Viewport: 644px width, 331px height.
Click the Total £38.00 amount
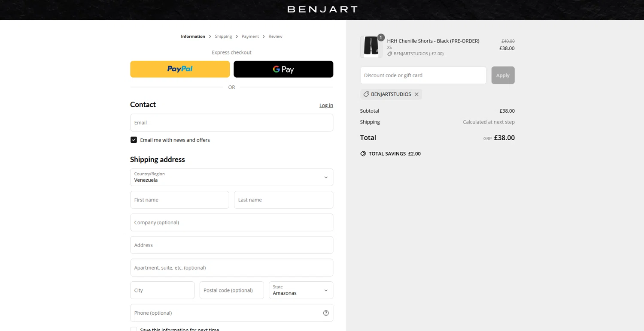click(504, 138)
